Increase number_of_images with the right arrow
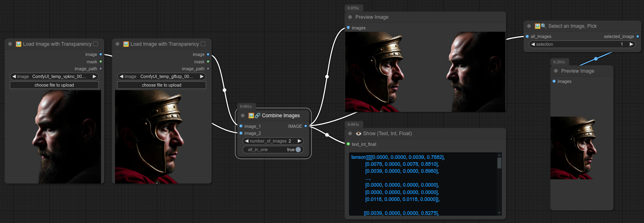The width and height of the screenshot is (644, 223). tap(299, 141)
